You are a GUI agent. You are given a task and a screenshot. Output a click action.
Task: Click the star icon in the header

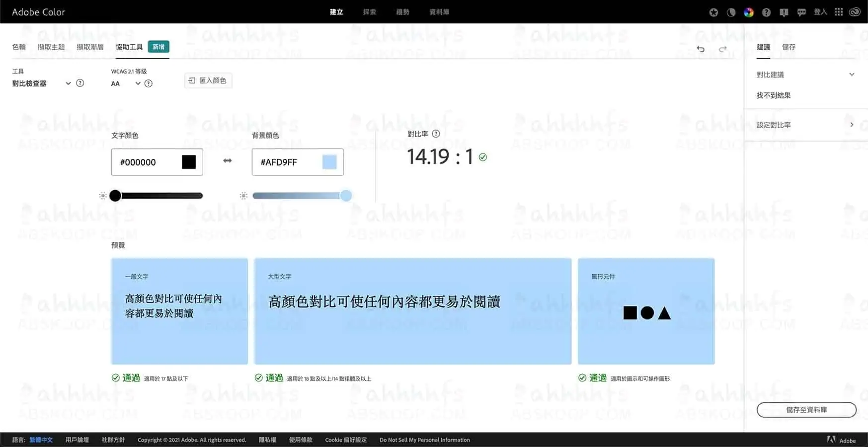pos(713,11)
